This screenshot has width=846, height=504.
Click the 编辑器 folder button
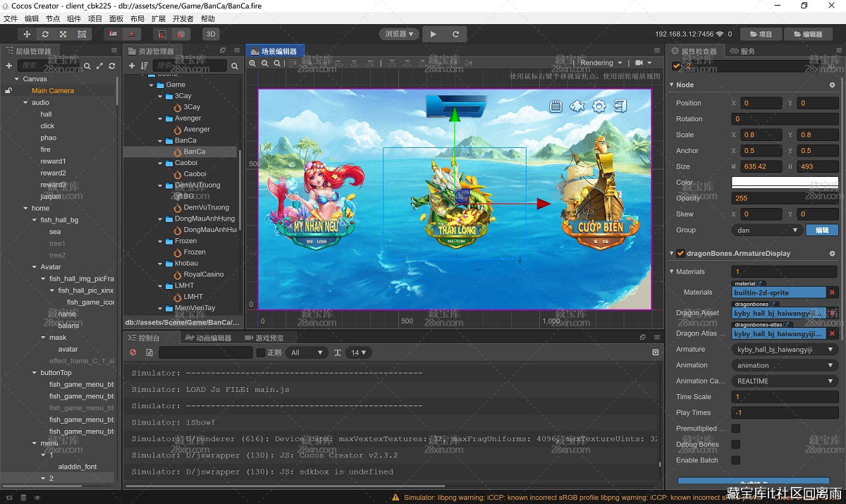click(x=807, y=34)
